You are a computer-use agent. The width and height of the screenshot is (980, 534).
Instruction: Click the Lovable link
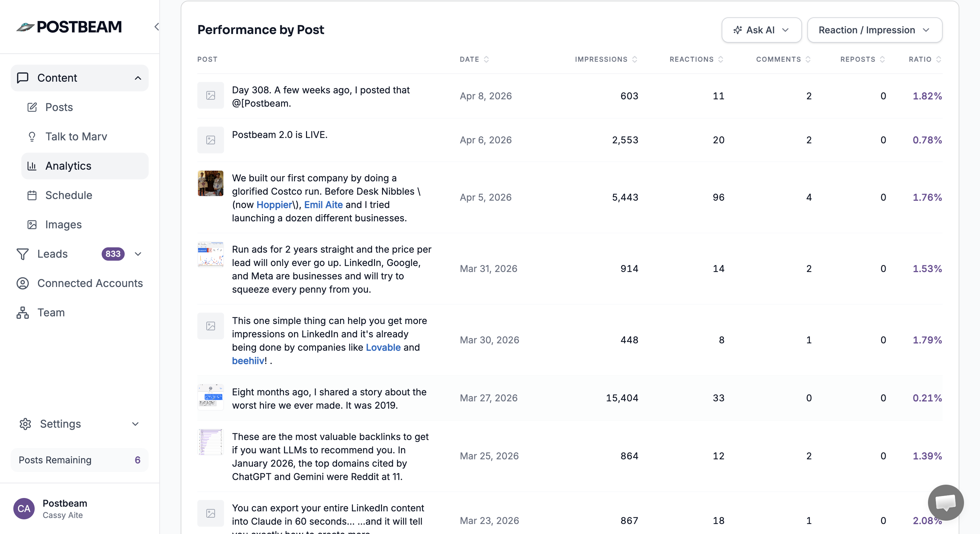(383, 347)
